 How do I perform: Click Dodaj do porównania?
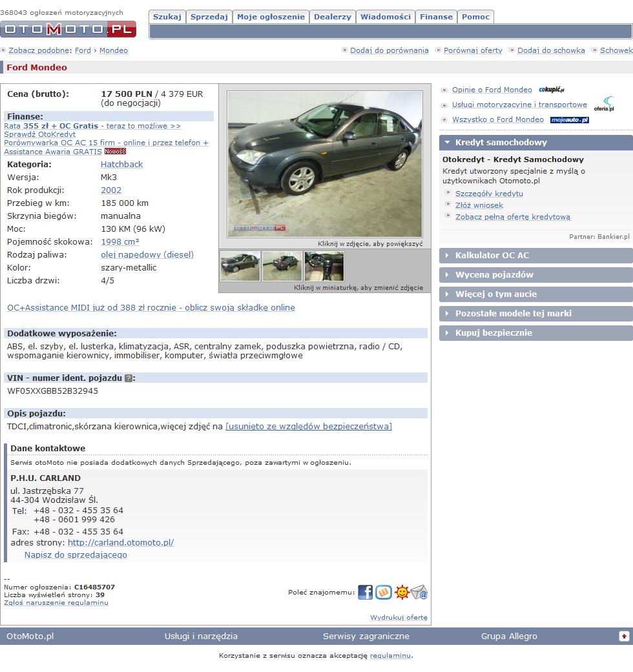pyautogui.click(x=389, y=50)
